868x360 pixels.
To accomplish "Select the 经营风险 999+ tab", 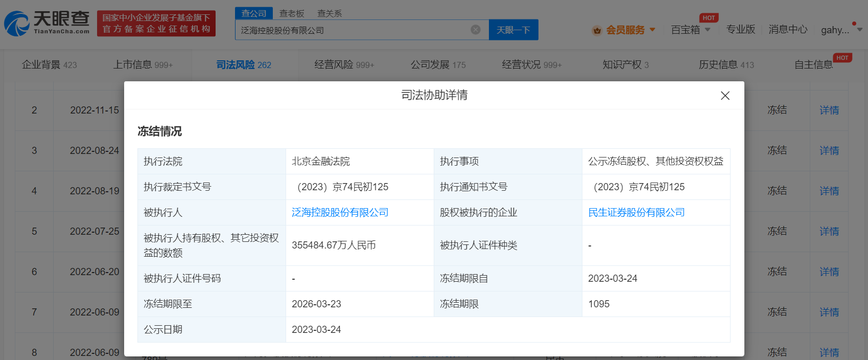I will [x=344, y=65].
